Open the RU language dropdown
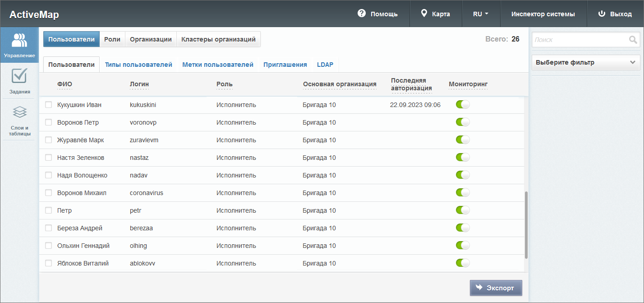 (481, 14)
